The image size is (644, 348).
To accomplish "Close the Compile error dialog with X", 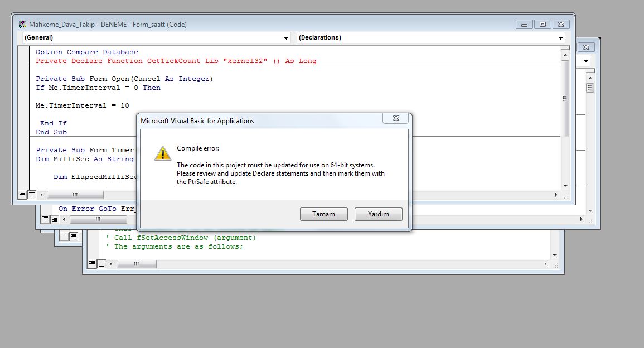I will point(395,119).
